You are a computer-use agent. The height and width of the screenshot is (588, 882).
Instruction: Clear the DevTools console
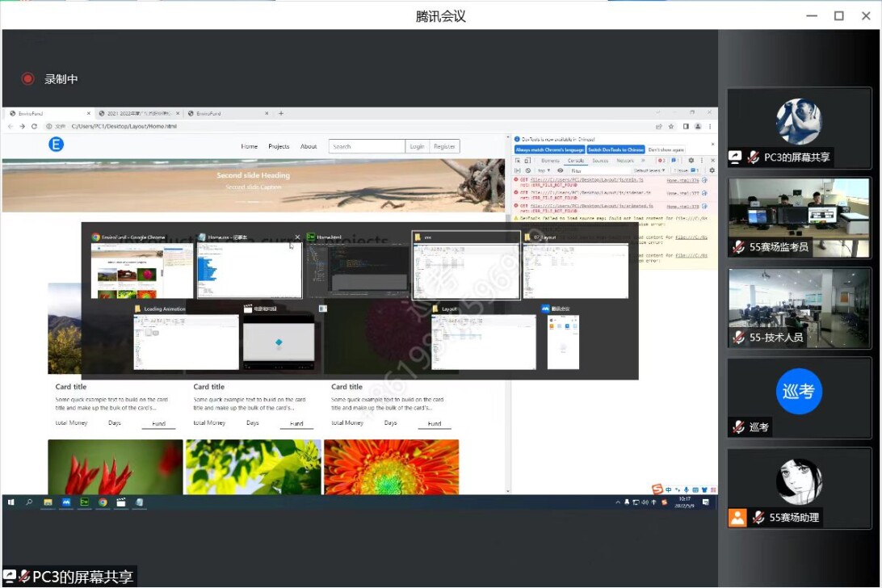click(x=527, y=170)
